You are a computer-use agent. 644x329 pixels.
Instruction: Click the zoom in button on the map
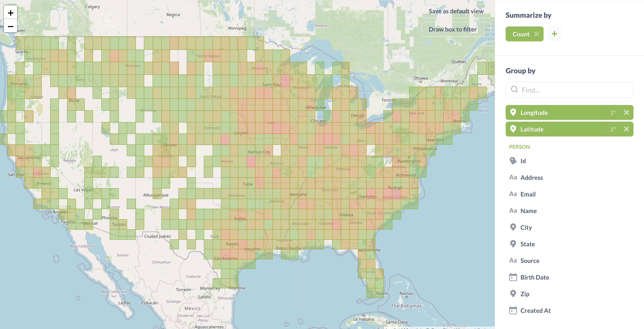(x=11, y=12)
